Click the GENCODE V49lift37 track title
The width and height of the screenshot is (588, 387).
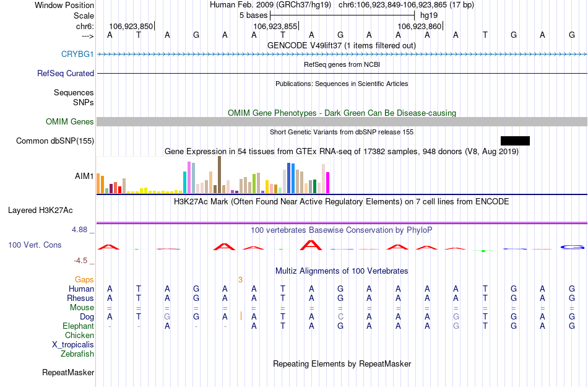341,46
